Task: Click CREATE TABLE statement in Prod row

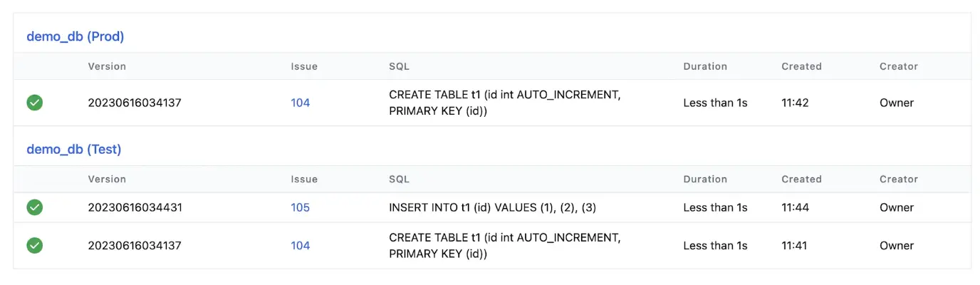Action: (x=504, y=103)
